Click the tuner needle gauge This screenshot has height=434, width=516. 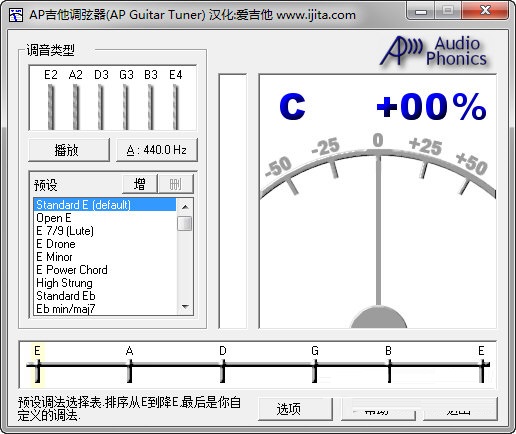(x=378, y=201)
